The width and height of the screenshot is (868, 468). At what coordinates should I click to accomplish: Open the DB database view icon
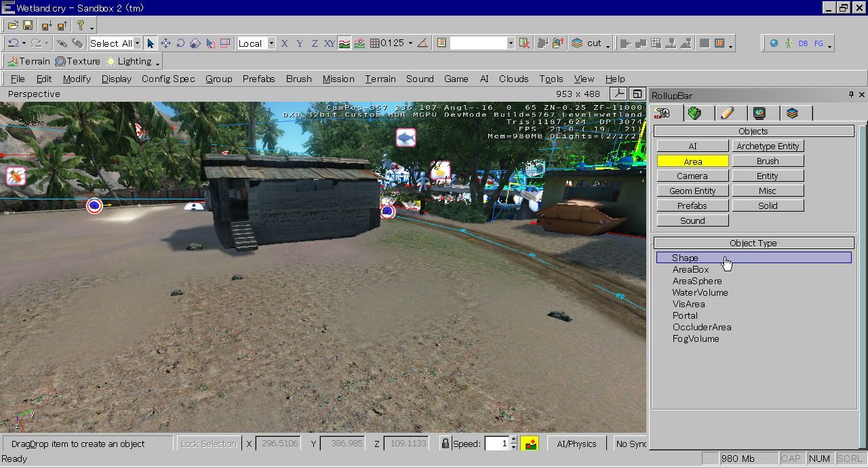[x=804, y=43]
